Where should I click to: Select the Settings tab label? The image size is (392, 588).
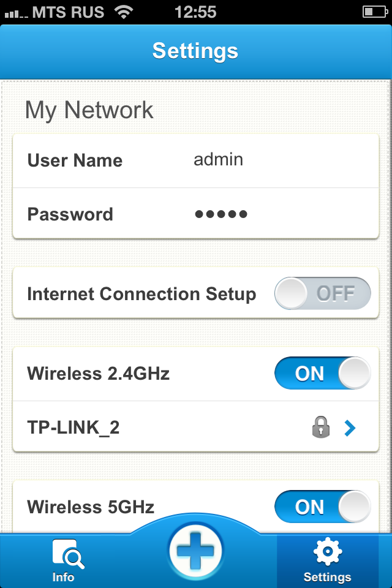[x=327, y=577]
